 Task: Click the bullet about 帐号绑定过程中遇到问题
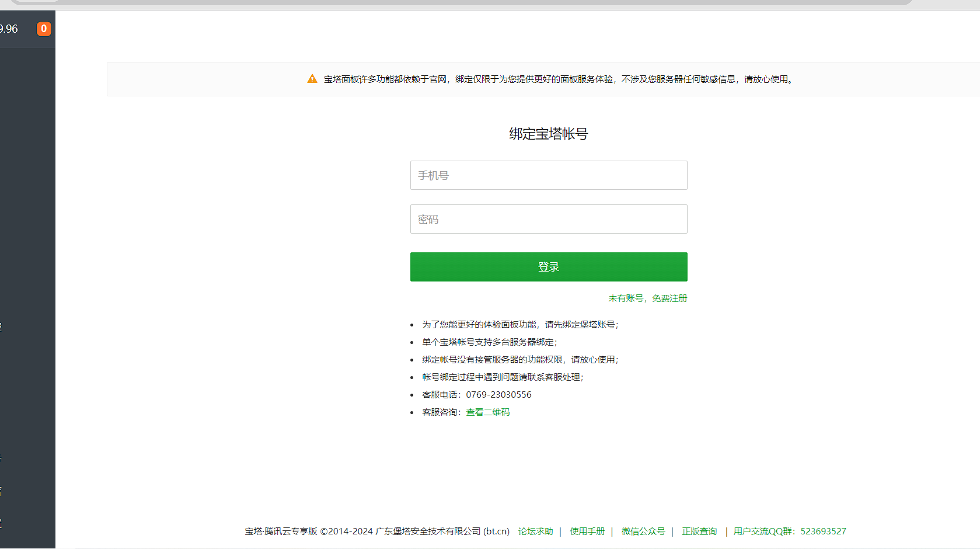(x=502, y=377)
